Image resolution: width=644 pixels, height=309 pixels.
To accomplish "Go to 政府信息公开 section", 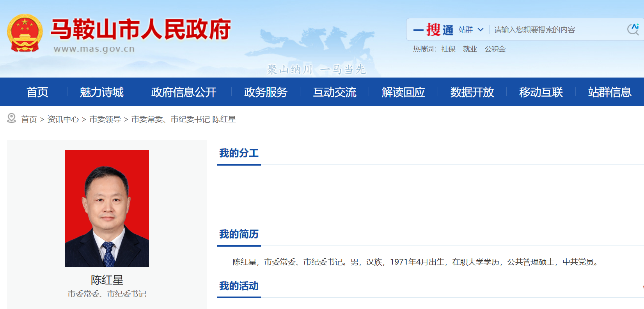I will tap(183, 92).
